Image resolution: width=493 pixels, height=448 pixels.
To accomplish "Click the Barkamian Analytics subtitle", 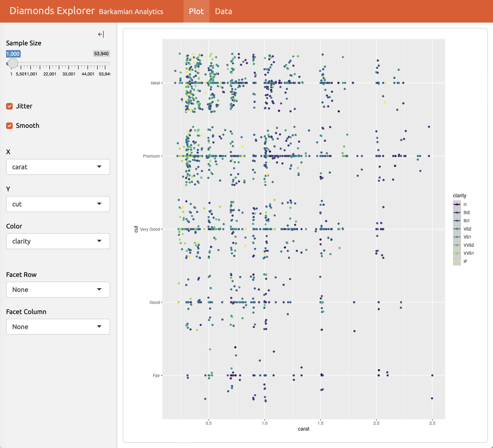I will click(x=131, y=12).
